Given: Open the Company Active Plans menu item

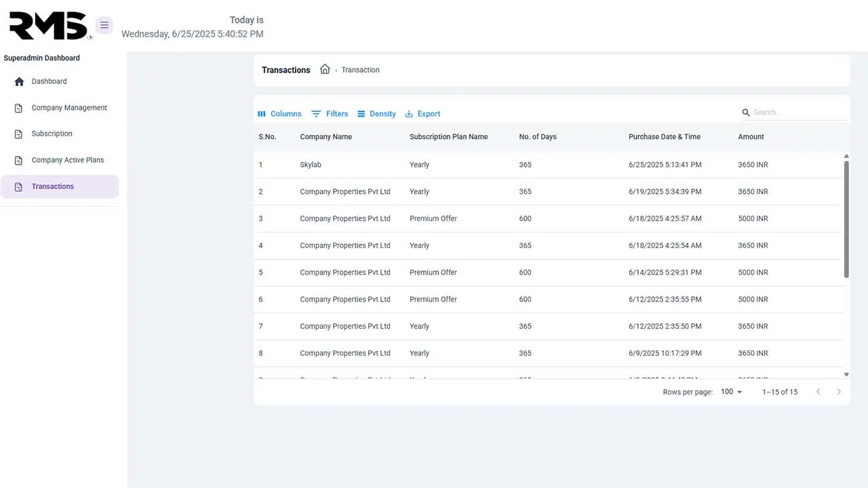Looking at the screenshot, I should tap(60, 161).
